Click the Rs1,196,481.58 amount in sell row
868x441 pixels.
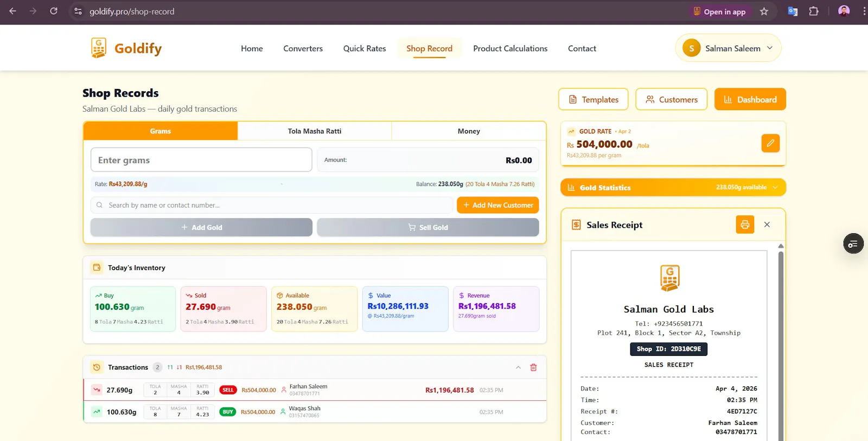[x=449, y=390]
